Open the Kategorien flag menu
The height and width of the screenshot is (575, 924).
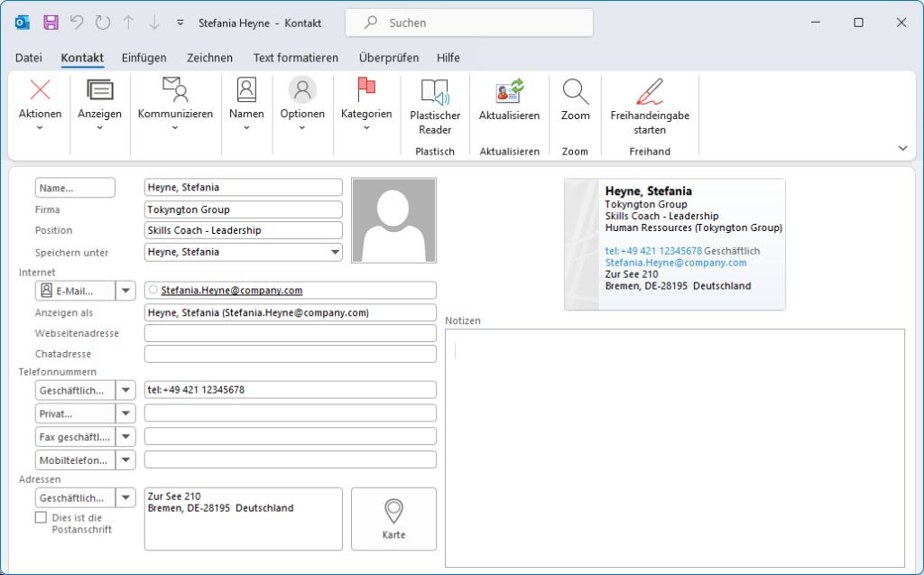tap(366, 105)
